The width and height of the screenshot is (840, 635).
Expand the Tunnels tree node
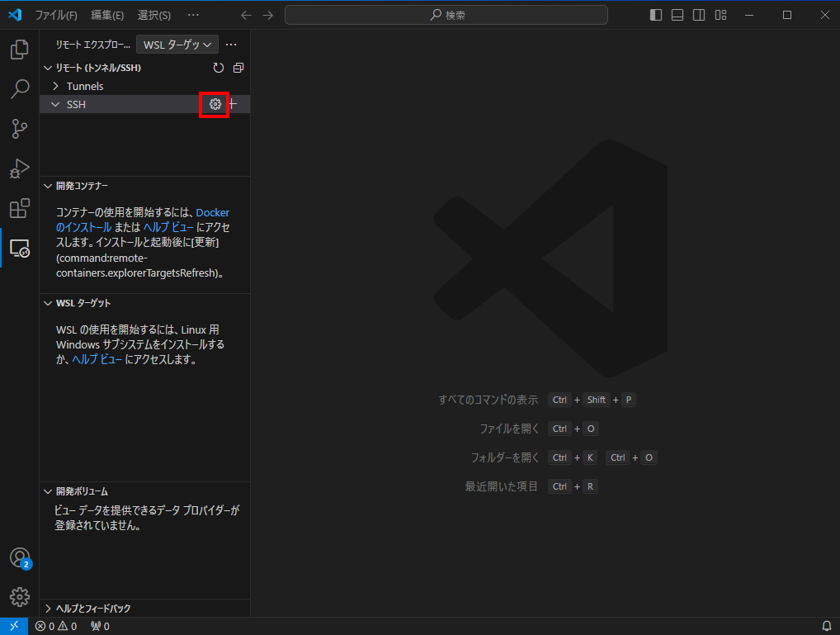pyautogui.click(x=55, y=86)
